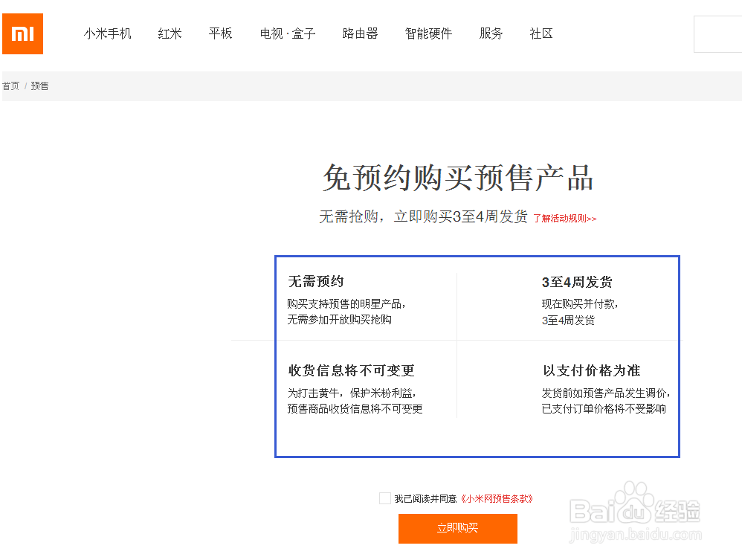742x560 pixels.
Task: Click the Mi logo icon
Action: pos(22,33)
